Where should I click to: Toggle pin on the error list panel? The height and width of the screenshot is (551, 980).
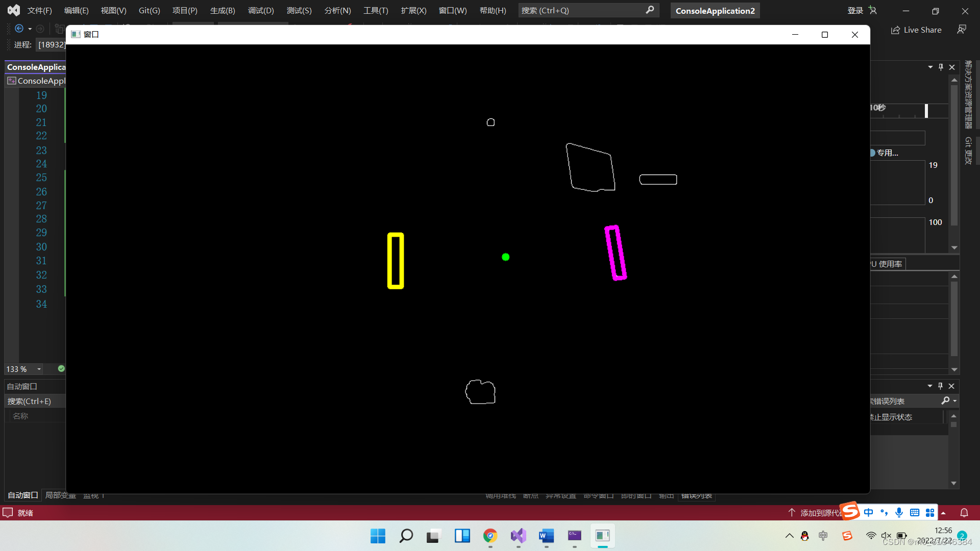(941, 386)
